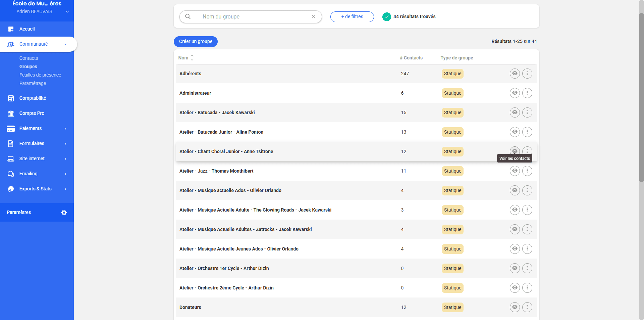Collapse the Communauté menu section
The height and width of the screenshot is (320, 644).
coord(65,44)
